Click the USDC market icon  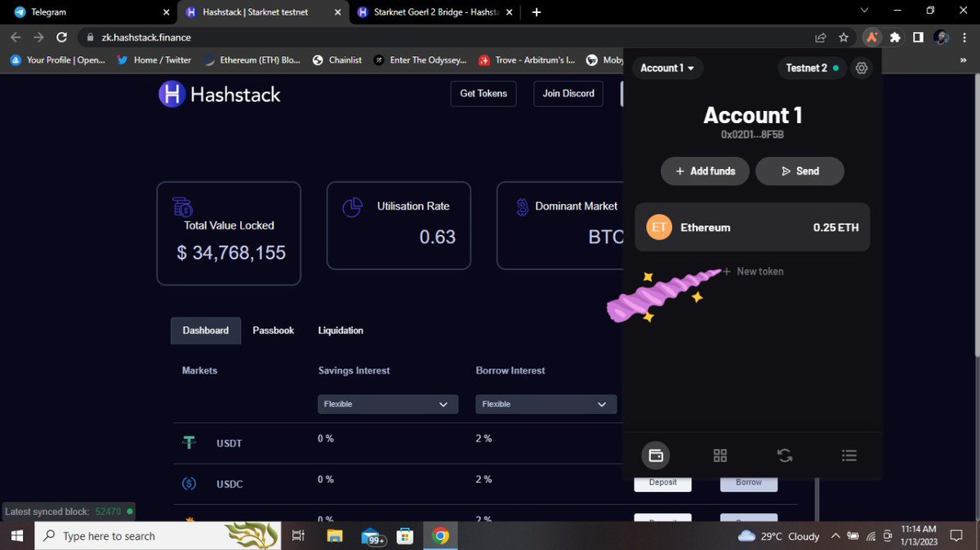189,484
